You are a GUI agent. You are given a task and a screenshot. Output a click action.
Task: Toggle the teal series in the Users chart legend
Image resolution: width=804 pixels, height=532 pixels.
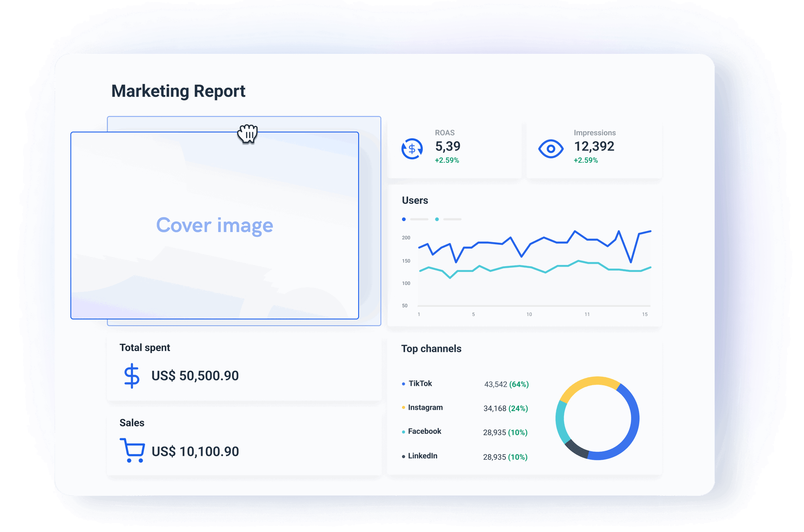pos(437,219)
